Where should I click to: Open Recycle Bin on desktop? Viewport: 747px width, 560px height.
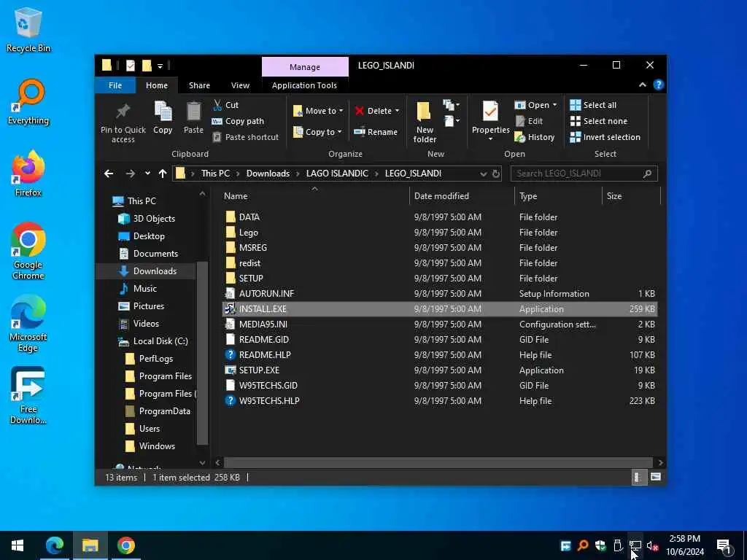[x=28, y=29]
